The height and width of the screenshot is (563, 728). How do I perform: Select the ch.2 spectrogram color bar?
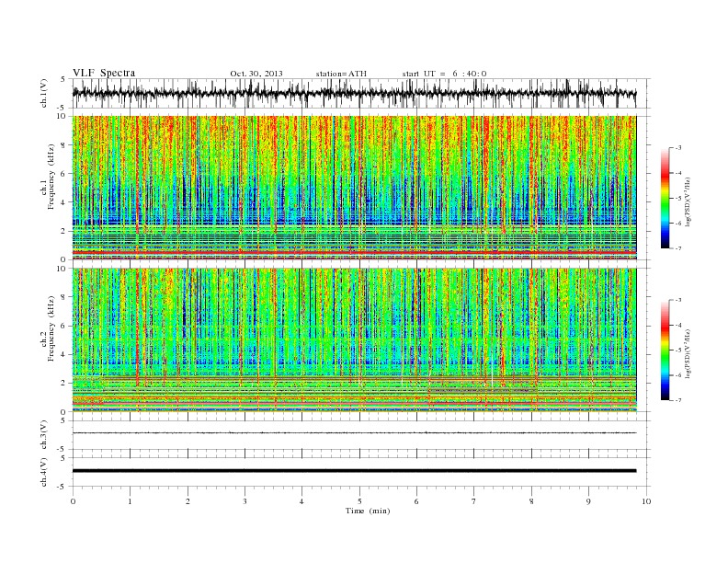(x=665, y=350)
